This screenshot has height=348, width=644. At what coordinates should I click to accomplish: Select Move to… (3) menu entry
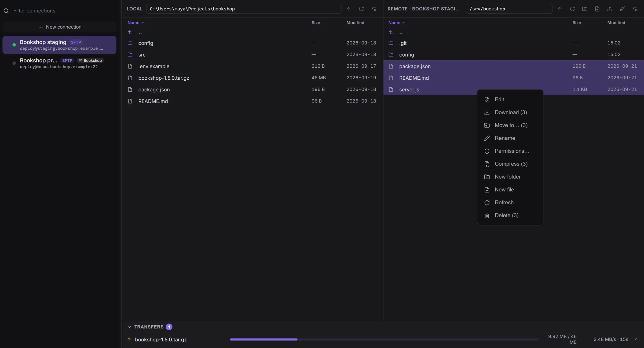tap(510, 125)
